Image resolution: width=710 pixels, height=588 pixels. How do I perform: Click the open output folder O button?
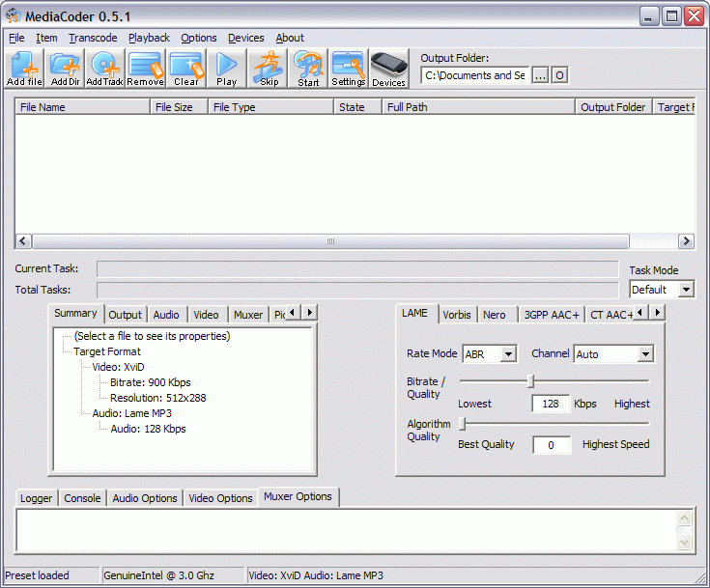point(559,75)
